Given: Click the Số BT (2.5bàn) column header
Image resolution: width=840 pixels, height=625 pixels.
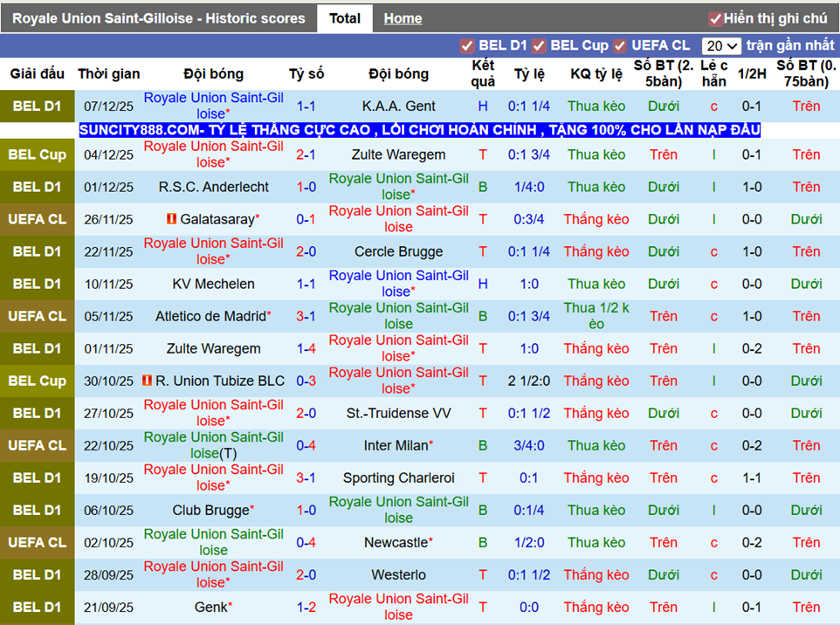Looking at the screenshot, I should (x=664, y=73).
